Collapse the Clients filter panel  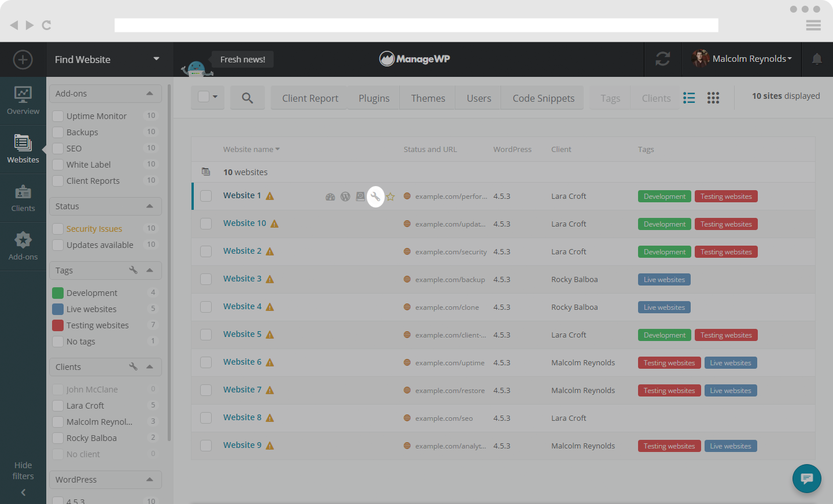150,366
